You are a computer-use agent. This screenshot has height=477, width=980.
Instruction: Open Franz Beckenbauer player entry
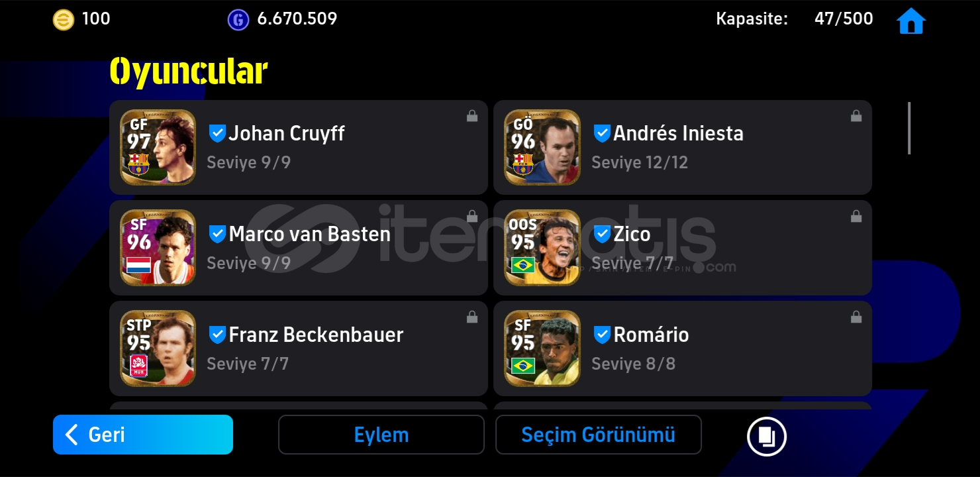[x=299, y=348]
